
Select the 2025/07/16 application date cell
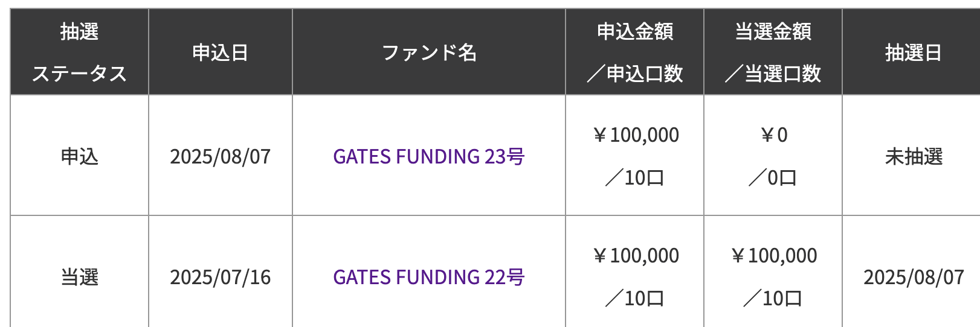point(221,272)
